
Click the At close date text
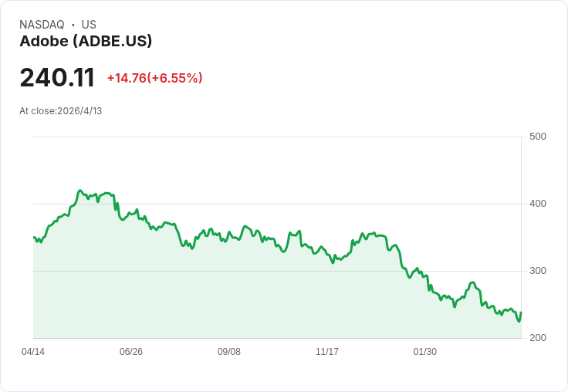point(61,110)
